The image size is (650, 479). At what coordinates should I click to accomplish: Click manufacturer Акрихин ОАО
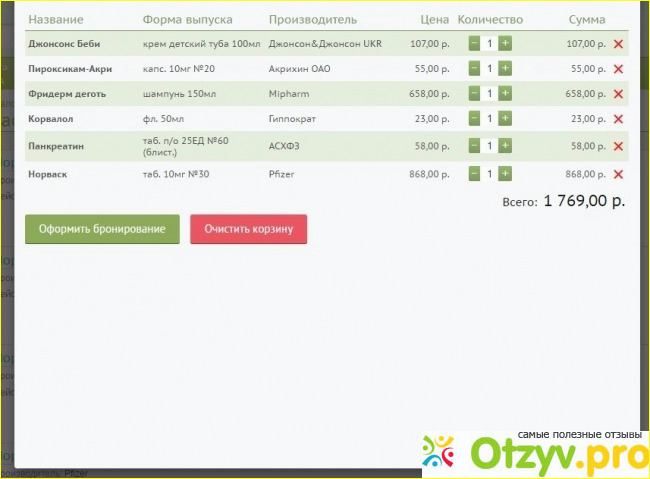299,69
